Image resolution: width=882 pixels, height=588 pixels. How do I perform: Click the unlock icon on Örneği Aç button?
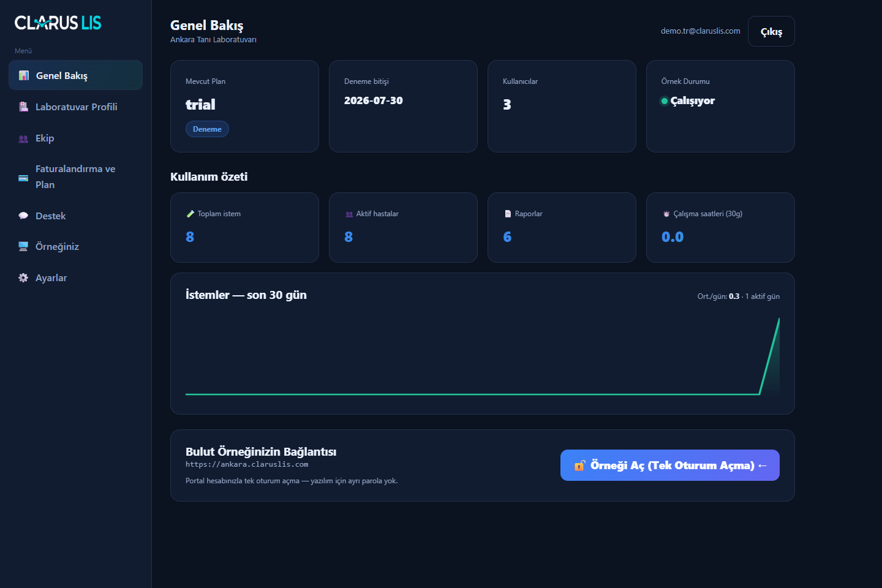tap(579, 466)
